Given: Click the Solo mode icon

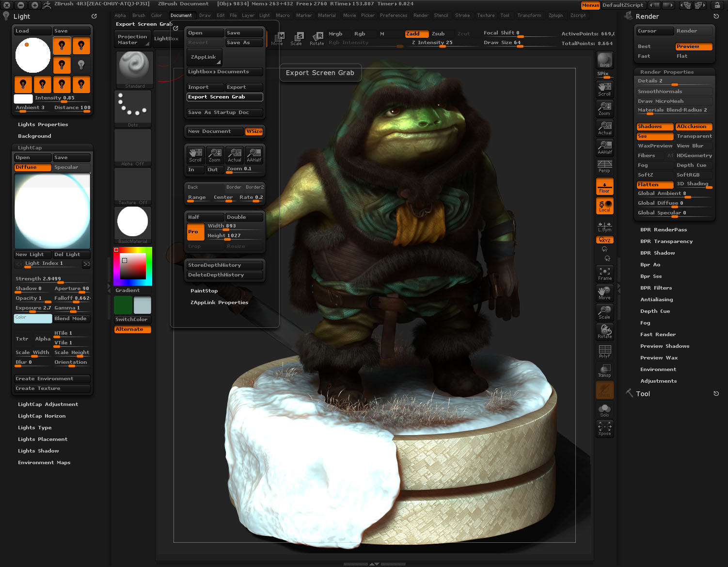Looking at the screenshot, I should pyautogui.click(x=604, y=410).
